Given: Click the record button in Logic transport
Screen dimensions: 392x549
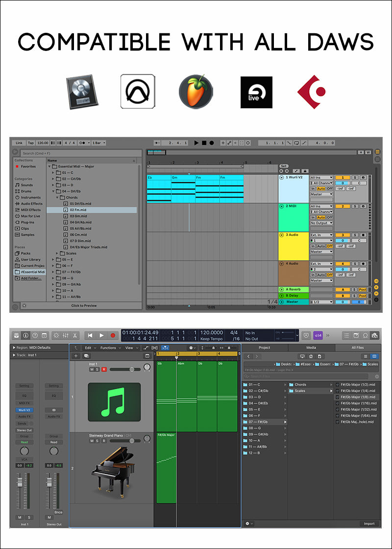Looking at the screenshot, I should pyautogui.click(x=113, y=335).
